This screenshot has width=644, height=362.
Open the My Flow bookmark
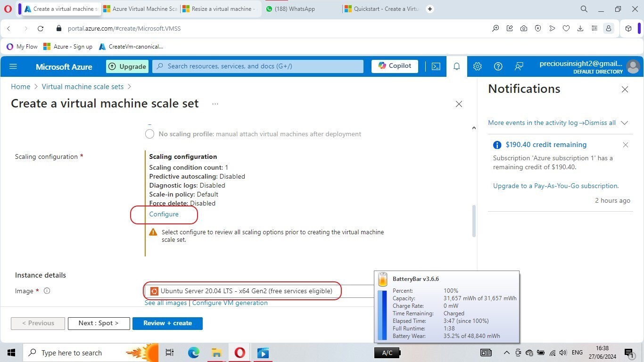coord(22,47)
